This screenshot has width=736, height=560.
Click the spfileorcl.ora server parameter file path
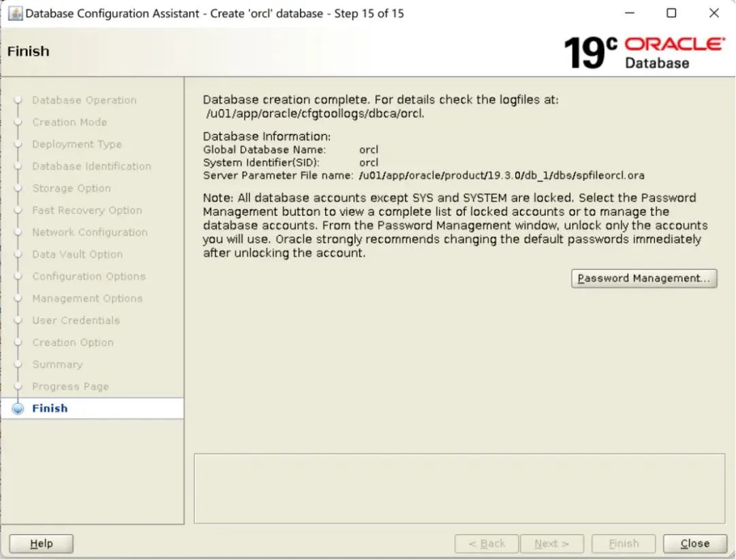point(502,176)
